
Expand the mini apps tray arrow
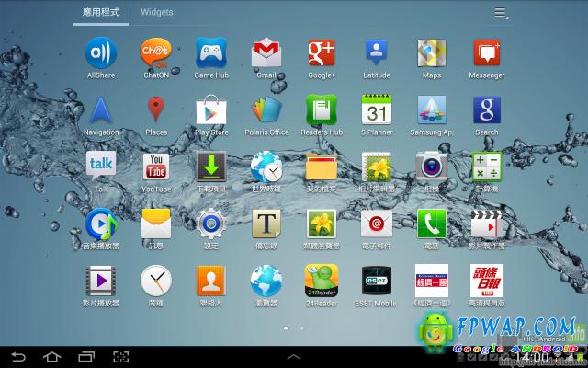294,355
